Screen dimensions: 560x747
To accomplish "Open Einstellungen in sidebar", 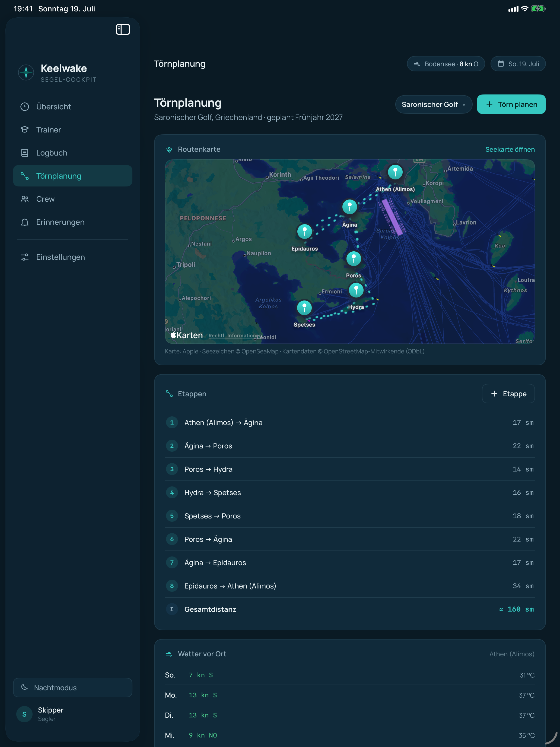I will [x=72, y=257].
